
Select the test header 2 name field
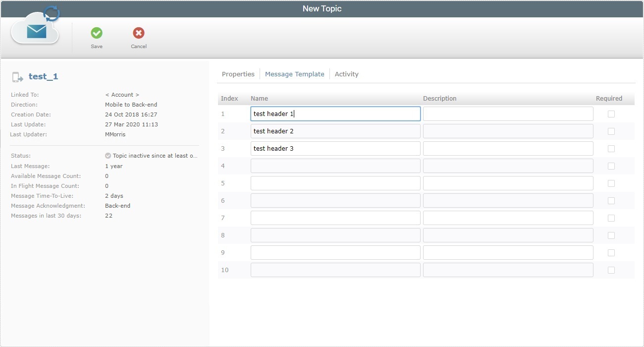[335, 131]
